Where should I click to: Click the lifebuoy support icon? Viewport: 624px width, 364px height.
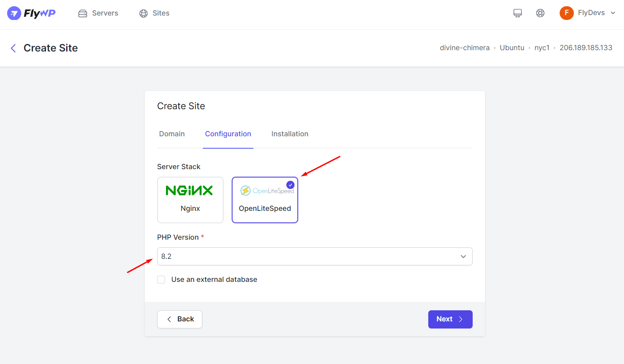pyautogui.click(x=540, y=13)
